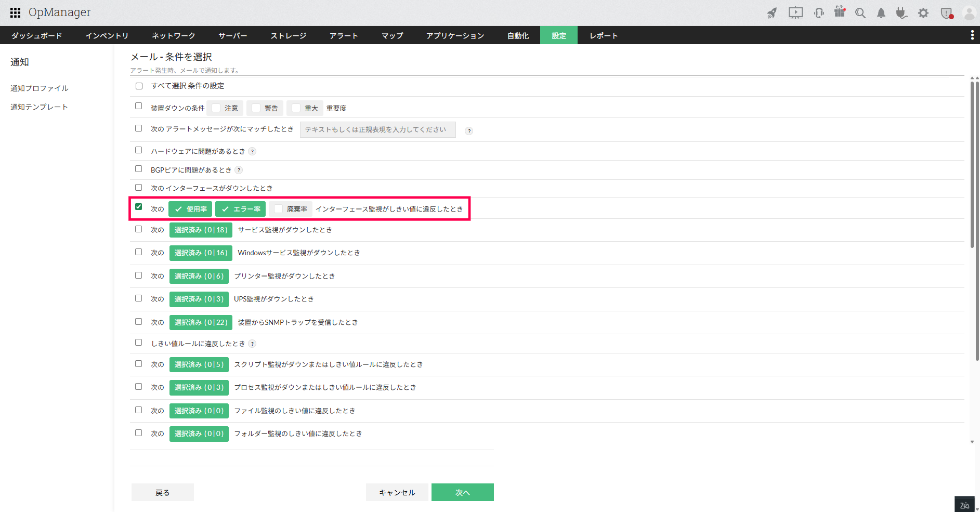The height and width of the screenshot is (512, 980).
Task: Open the アプリケーション tab
Action: coord(455,35)
